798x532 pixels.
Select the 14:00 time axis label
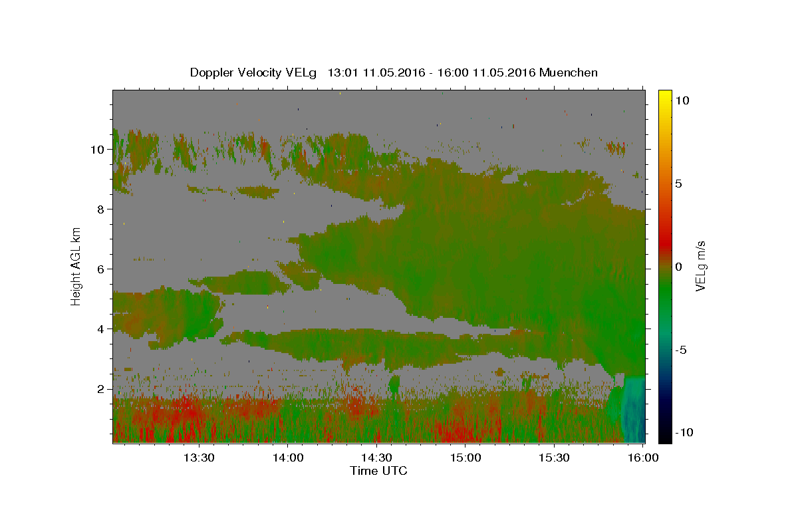[x=287, y=458]
